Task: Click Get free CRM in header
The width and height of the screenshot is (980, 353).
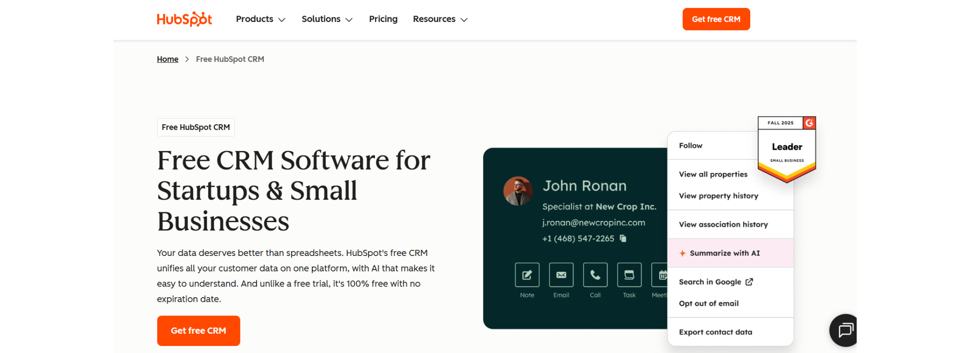Action: [716, 19]
